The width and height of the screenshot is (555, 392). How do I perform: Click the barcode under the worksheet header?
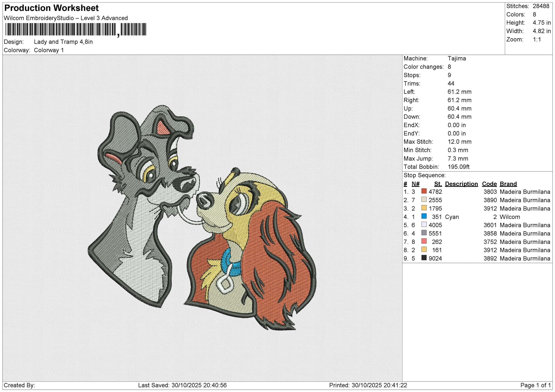click(x=76, y=30)
